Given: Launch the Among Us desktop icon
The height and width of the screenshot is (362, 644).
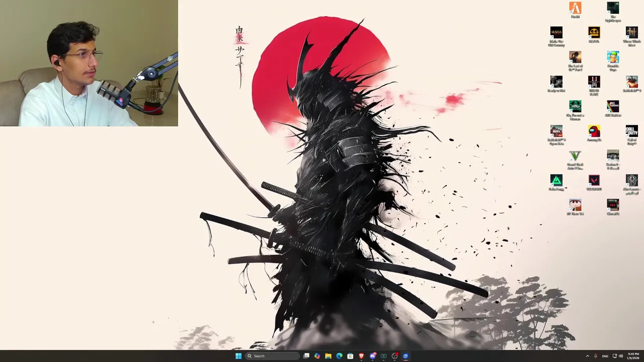Looking at the screenshot, I should 594,133.
